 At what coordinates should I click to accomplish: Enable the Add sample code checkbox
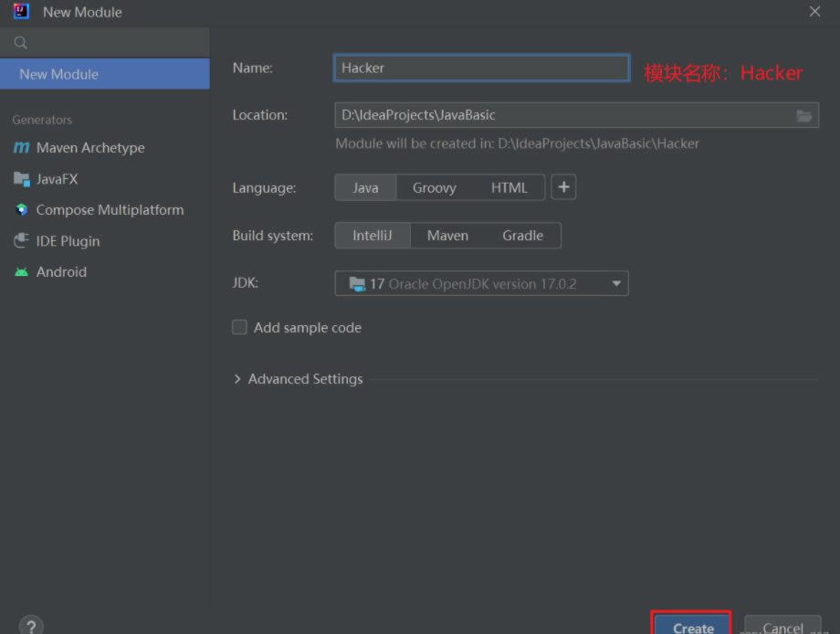240,327
